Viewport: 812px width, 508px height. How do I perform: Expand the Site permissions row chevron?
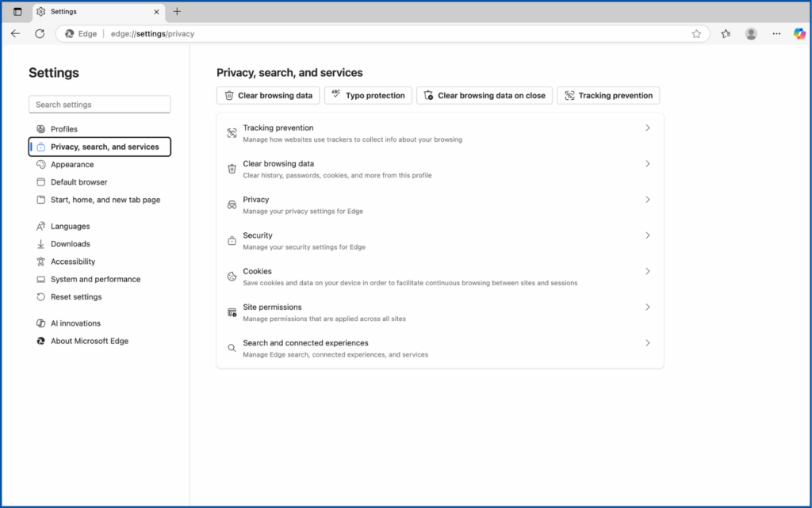pyautogui.click(x=647, y=307)
